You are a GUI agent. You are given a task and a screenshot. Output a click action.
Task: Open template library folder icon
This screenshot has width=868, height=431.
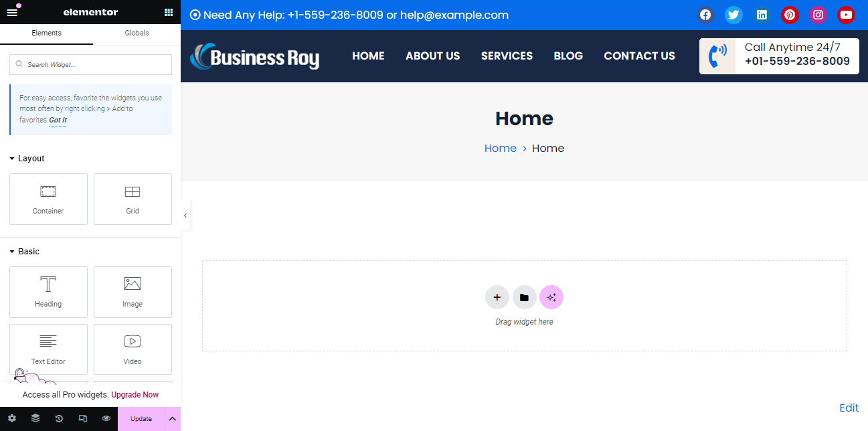[x=524, y=298]
